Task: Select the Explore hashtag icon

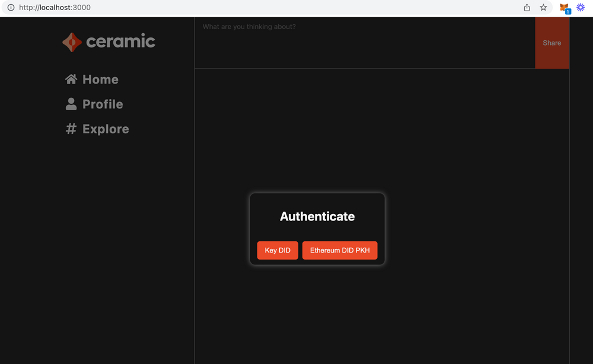Action: (71, 129)
